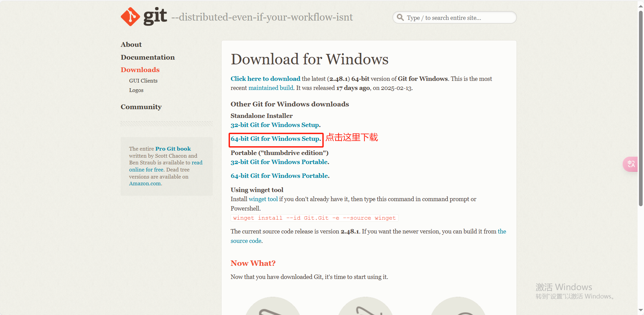Image resolution: width=644 pixels, height=315 pixels.
Task: Open the 'winget tool' link
Action: [x=263, y=199]
